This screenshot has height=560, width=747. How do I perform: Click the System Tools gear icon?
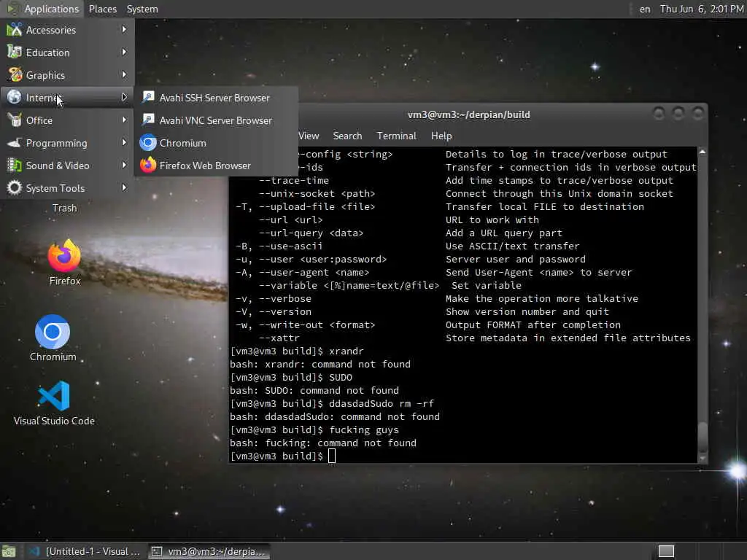point(15,187)
